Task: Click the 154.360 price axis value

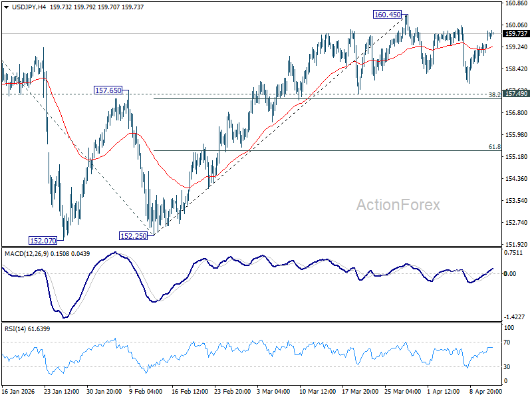Action: 517,179
